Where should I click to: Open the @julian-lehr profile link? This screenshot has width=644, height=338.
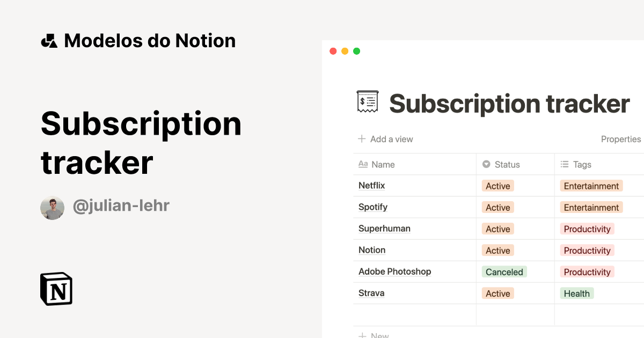[121, 205]
